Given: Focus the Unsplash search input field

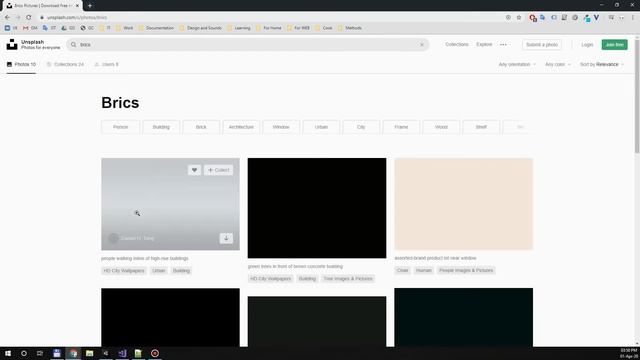Looking at the screenshot, I should coord(247,44).
